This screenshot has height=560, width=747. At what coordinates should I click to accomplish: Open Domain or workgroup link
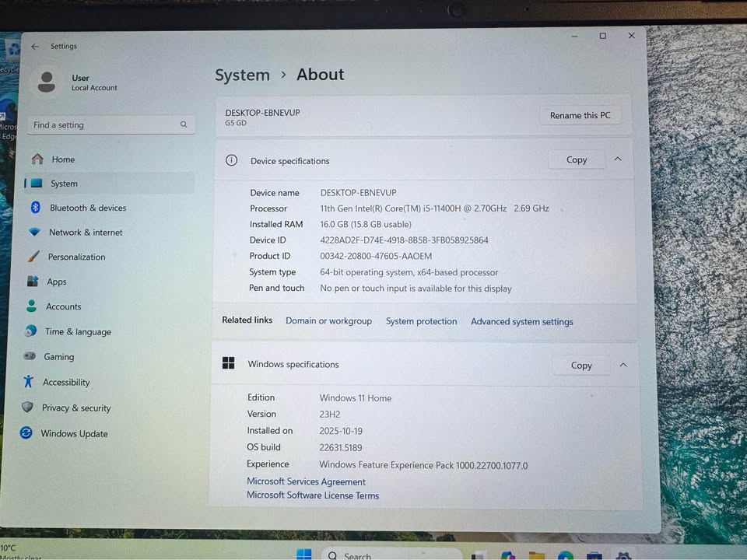point(328,320)
